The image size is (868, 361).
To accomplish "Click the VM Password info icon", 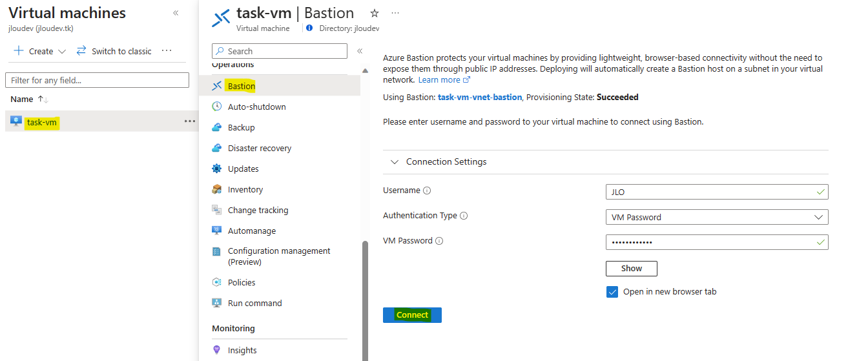I will click(439, 241).
